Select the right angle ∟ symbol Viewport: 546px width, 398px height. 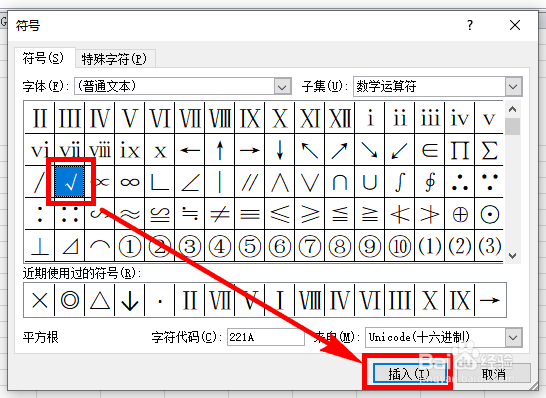pyautogui.click(x=160, y=181)
